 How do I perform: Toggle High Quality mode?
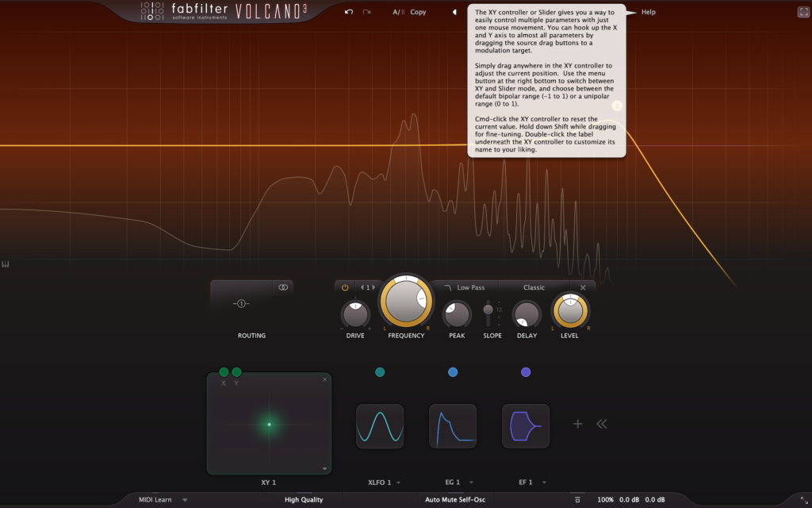tap(304, 500)
